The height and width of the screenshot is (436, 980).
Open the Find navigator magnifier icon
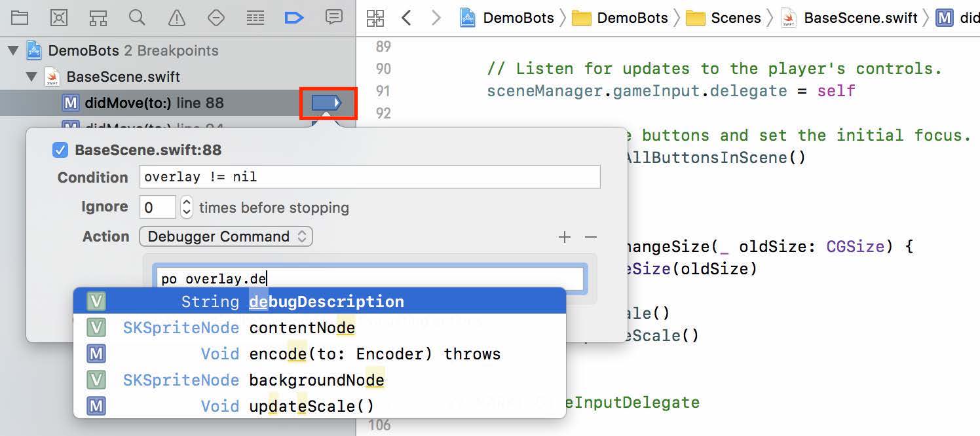click(138, 18)
